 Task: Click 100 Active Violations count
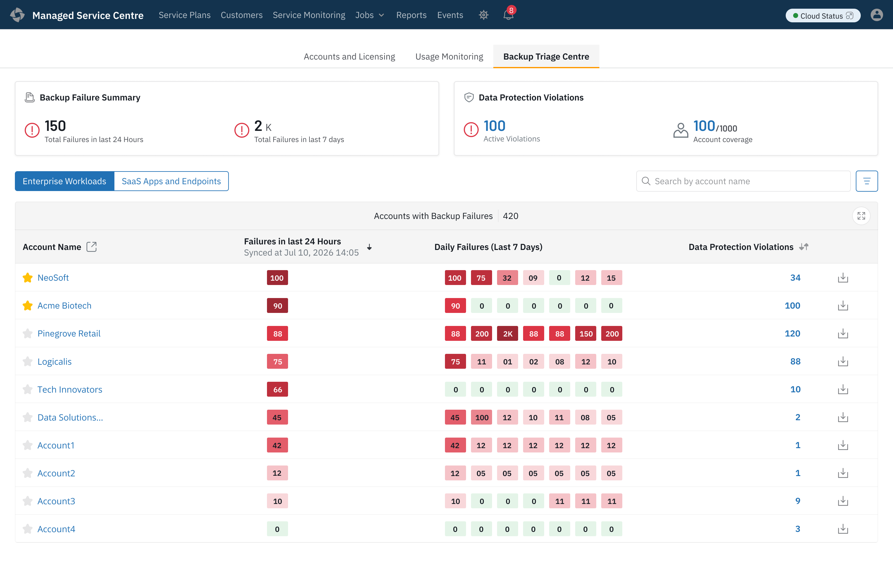[x=494, y=126]
